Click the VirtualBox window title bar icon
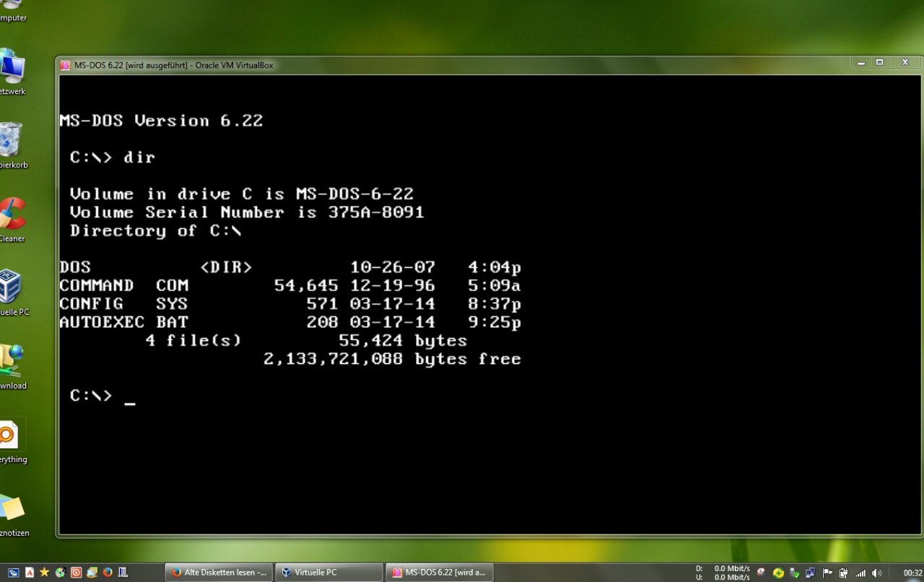The width and height of the screenshot is (924, 582). 66,65
